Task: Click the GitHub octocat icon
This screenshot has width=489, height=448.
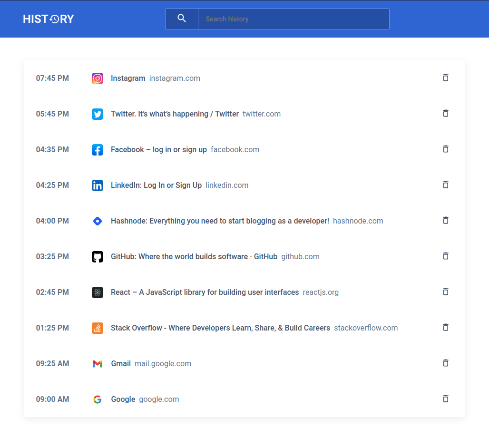Action: click(x=98, y=256)
